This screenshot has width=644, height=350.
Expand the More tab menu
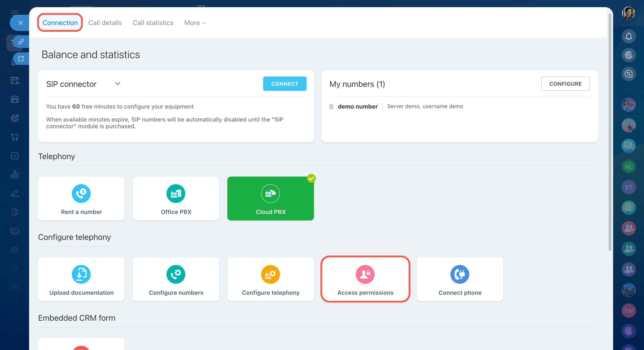click(195, 23)
